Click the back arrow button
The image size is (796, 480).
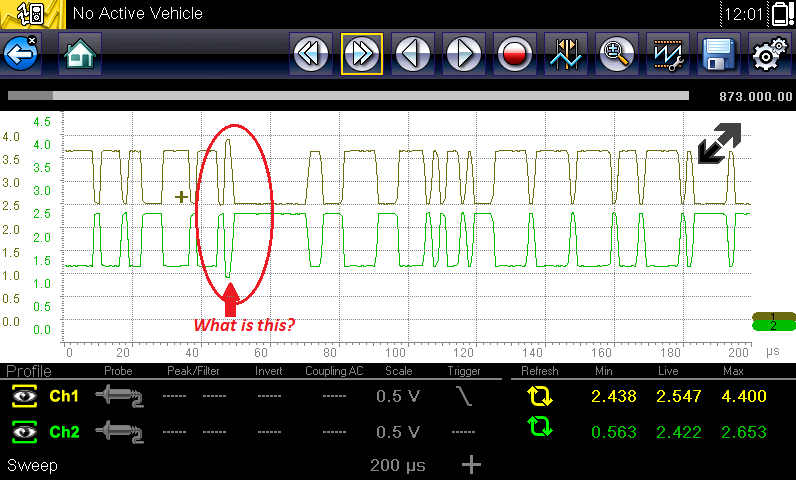(x=20, y=54)
